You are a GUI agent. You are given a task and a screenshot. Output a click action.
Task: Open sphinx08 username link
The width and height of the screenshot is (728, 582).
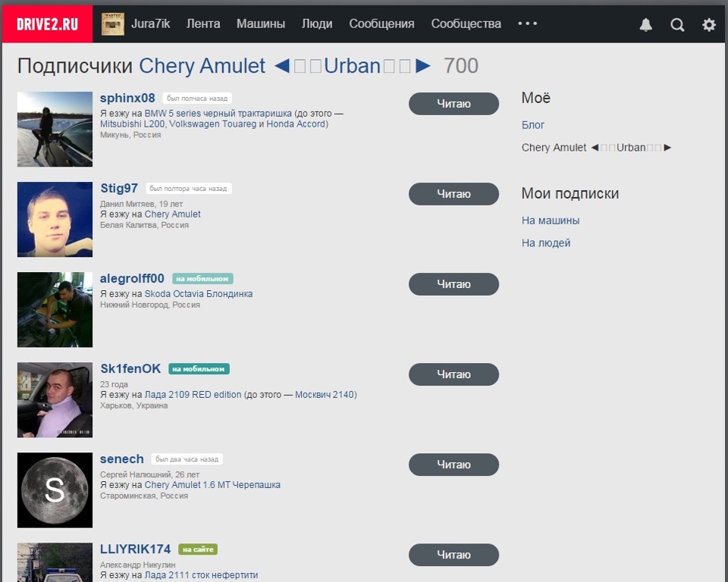(x=127, y=98)
